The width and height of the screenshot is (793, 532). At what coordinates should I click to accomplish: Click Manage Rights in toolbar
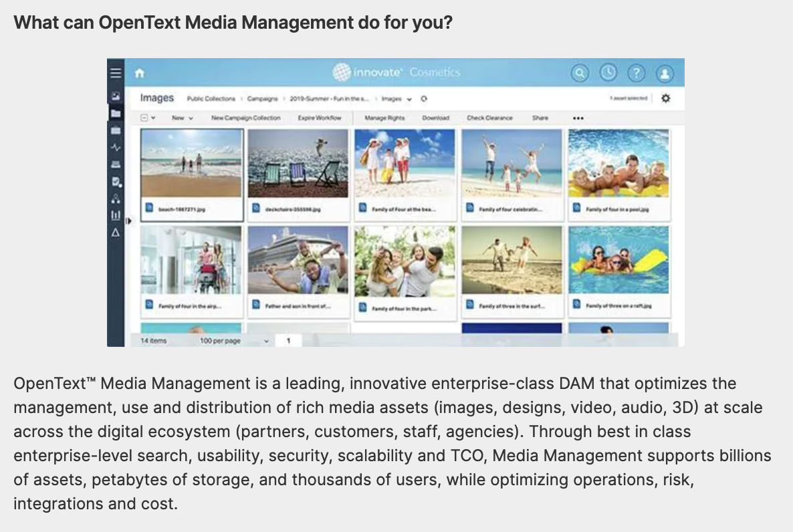pos(384,118)
